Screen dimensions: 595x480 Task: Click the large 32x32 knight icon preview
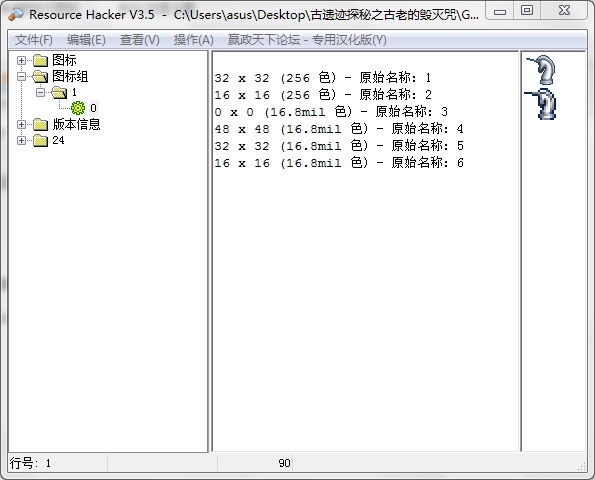pos(542,69)
